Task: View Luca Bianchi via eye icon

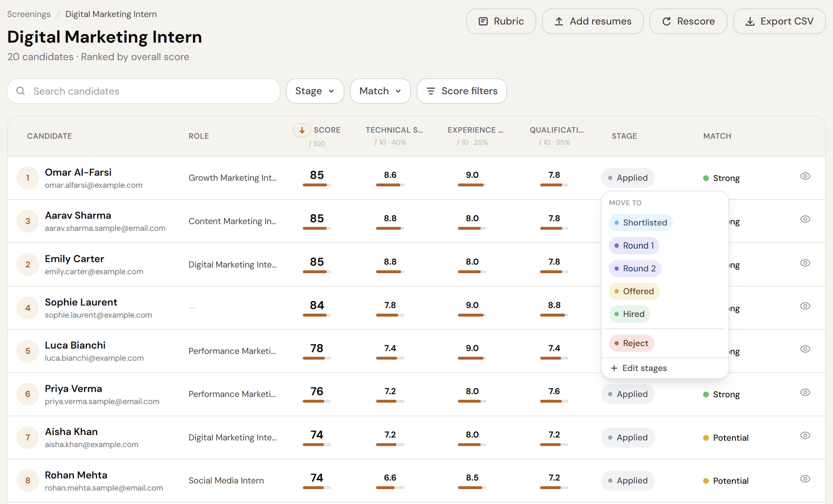Action: pyautogui.click(x=805, y=349)
